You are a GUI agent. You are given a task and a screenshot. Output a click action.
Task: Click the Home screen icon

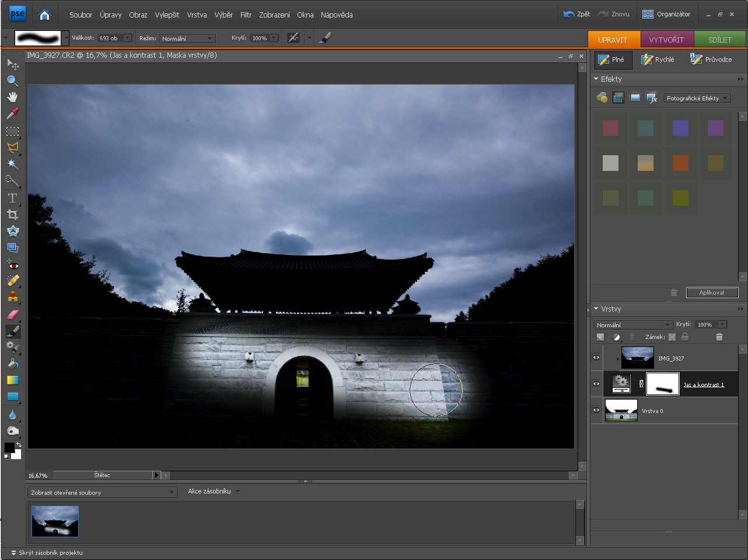click(44, 15)
